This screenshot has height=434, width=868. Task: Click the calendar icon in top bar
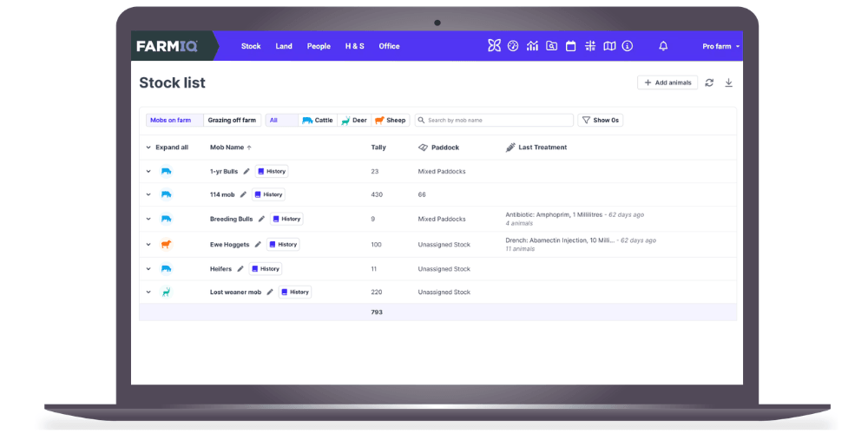pyautogui.click(x=571, y=46)
